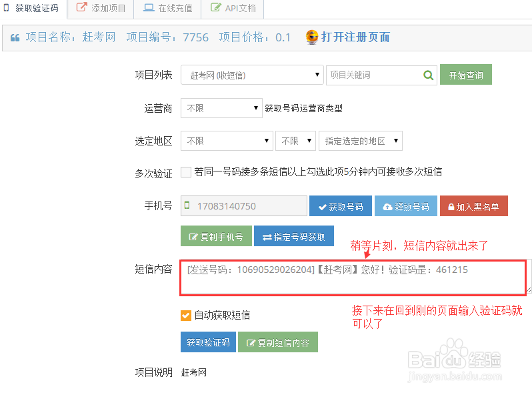
Task: Click the 复制手机号 button
Action: click(216, 236)
